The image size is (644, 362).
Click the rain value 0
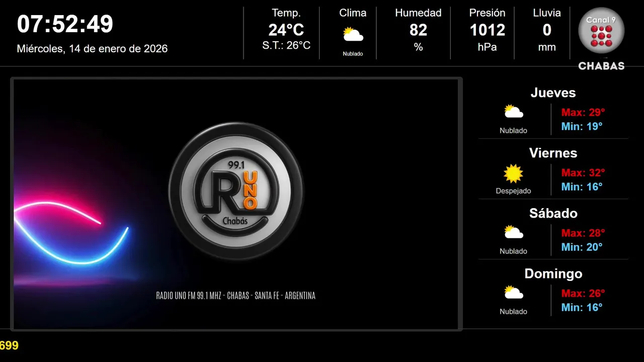(x=547, y=30)
